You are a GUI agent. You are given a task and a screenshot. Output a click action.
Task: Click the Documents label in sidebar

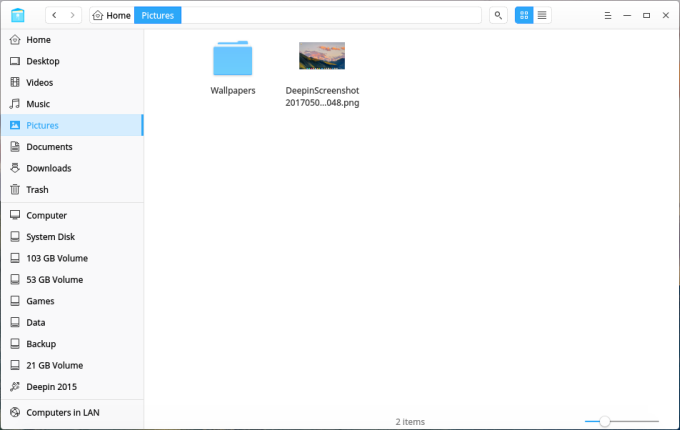(x=49, y=147)
